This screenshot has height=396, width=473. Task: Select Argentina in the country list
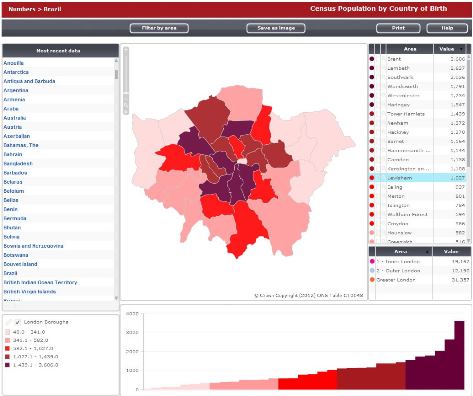[16, 90]
